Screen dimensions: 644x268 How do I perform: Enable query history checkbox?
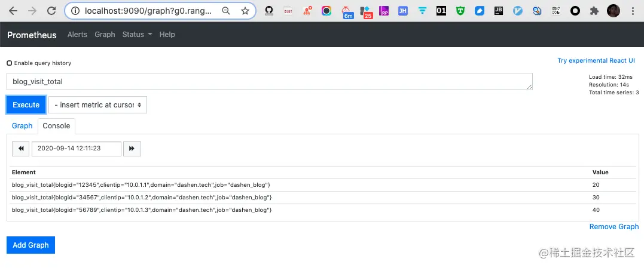point(9,63)
